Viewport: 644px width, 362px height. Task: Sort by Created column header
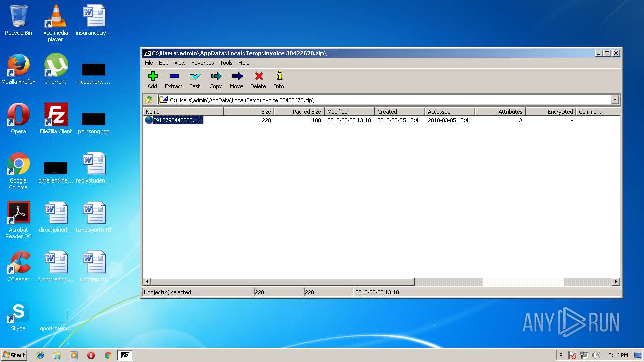pos(399,112)
